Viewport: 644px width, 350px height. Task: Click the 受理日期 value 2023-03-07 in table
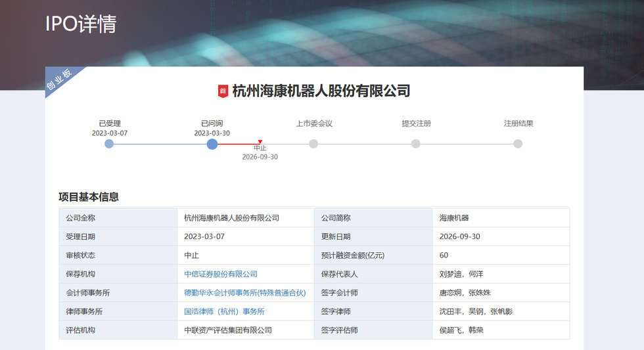coord(204,237)
